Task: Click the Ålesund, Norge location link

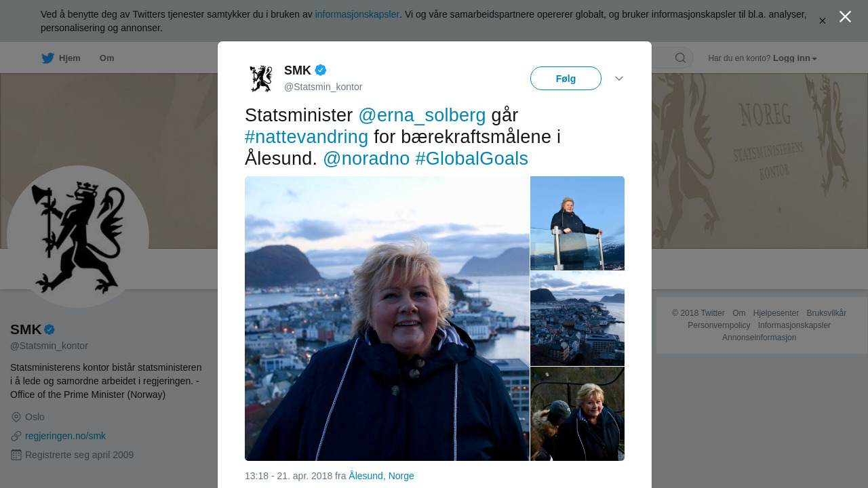Action: click(x=381, y=476)
